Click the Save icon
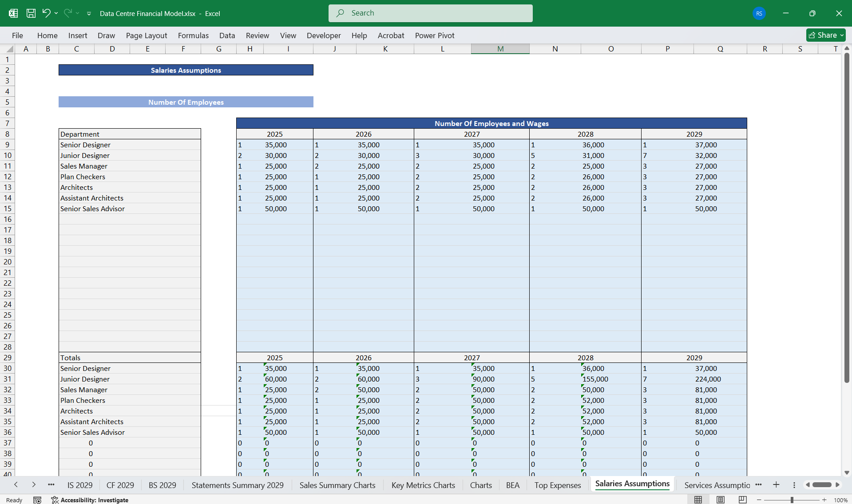The image size is (852, 504). tap(31, 13)
